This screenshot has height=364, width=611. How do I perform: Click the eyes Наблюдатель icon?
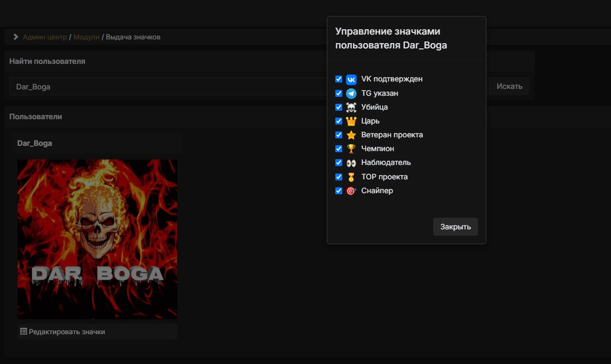point(351,163)
